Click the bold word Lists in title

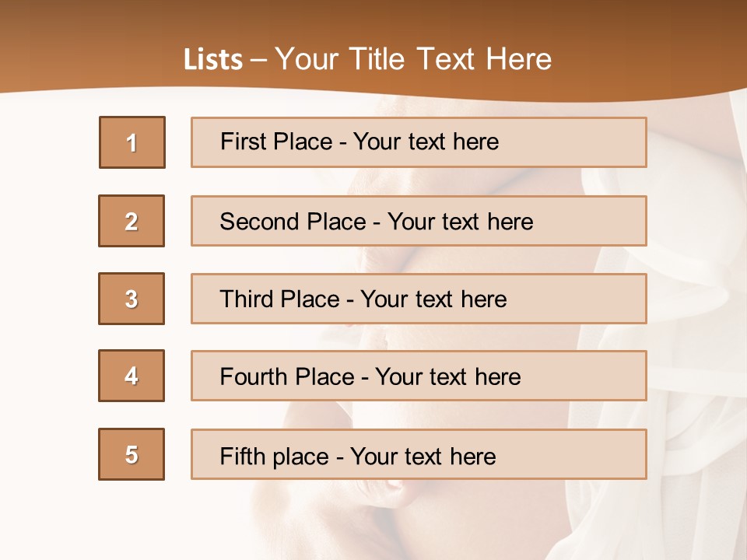click(213, 59)
